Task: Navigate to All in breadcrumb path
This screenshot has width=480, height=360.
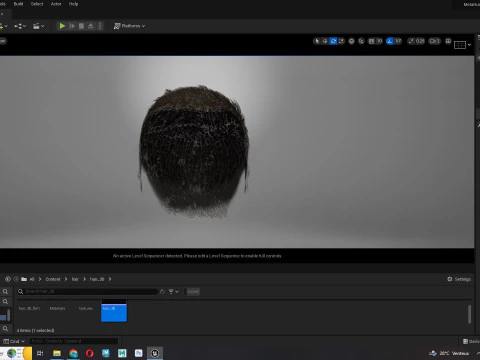Action: click(x=32, y=279)
